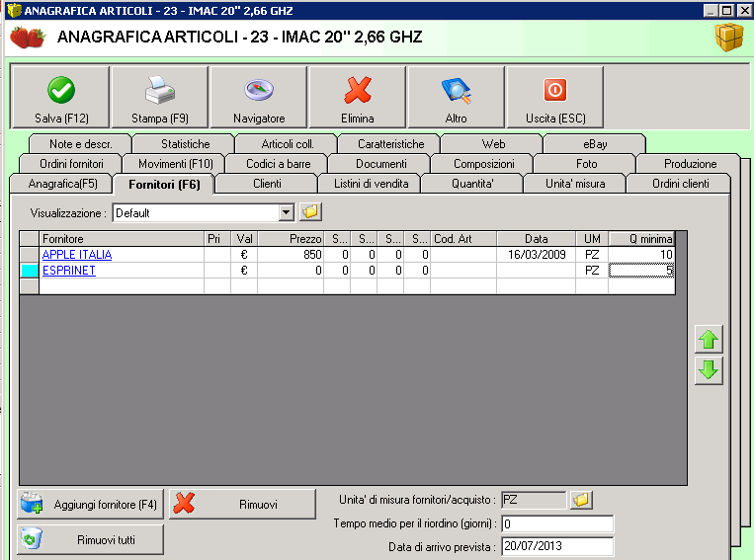The height and width of the screenshot is (560, 754).
Task: Click the Q minima column header
Action: (642, 239)
